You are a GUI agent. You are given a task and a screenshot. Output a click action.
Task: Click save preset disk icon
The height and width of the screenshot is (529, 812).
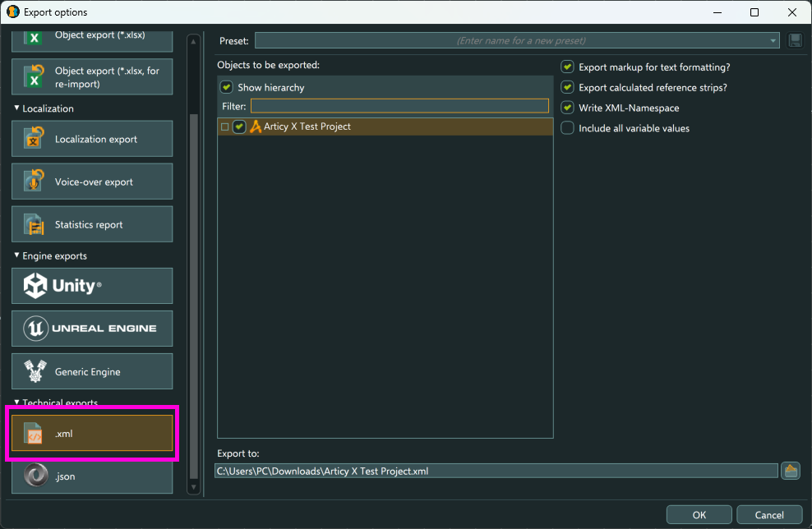coord(795,40)
